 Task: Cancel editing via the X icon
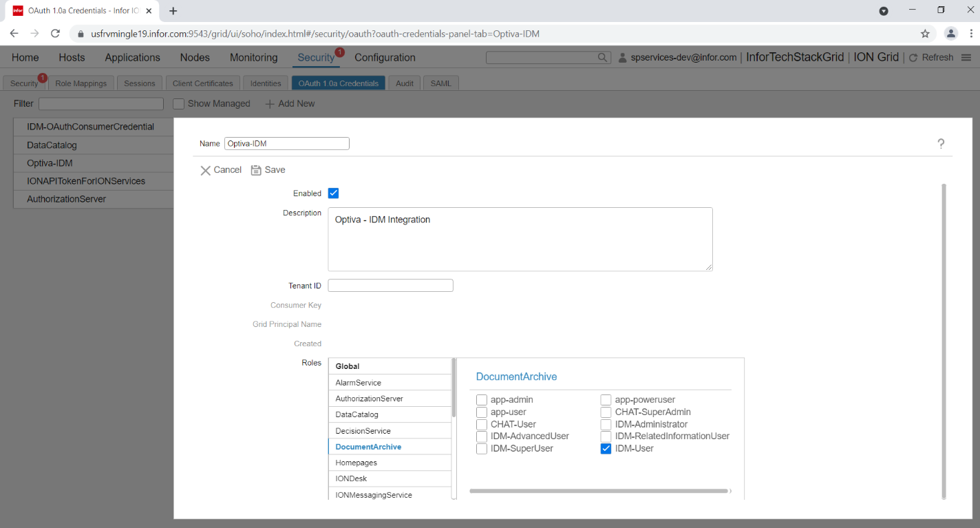click(x=205, y=169)
